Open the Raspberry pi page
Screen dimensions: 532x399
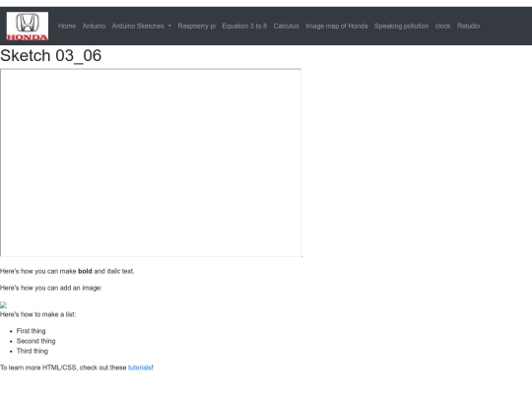pos(197,27)
